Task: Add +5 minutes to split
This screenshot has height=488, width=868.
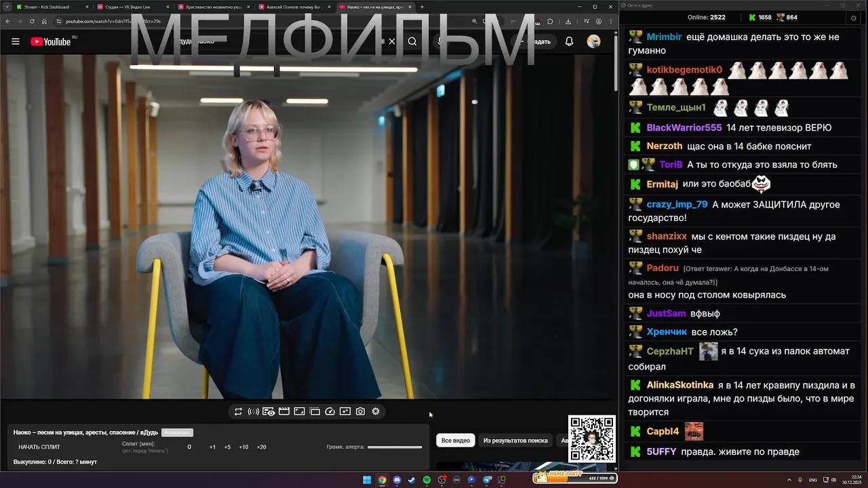Action: tap(227, 447)
